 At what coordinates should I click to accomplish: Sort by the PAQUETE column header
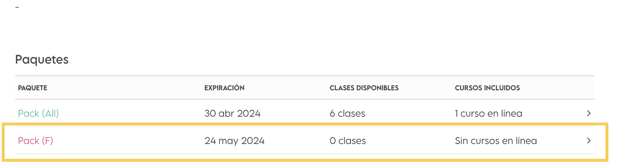(32, 88)
